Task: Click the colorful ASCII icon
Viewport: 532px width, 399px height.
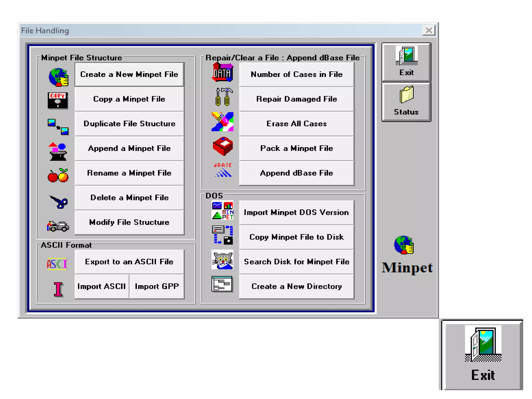Action: (57, 264)
